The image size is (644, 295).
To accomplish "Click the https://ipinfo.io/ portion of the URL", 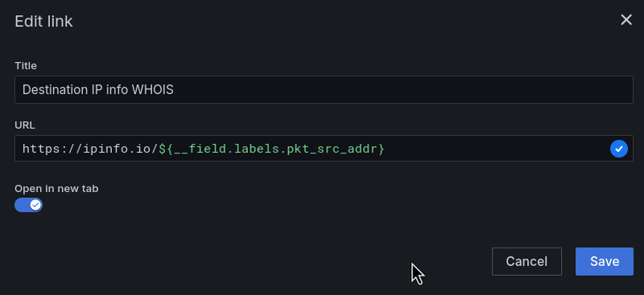I will (90, 149).
